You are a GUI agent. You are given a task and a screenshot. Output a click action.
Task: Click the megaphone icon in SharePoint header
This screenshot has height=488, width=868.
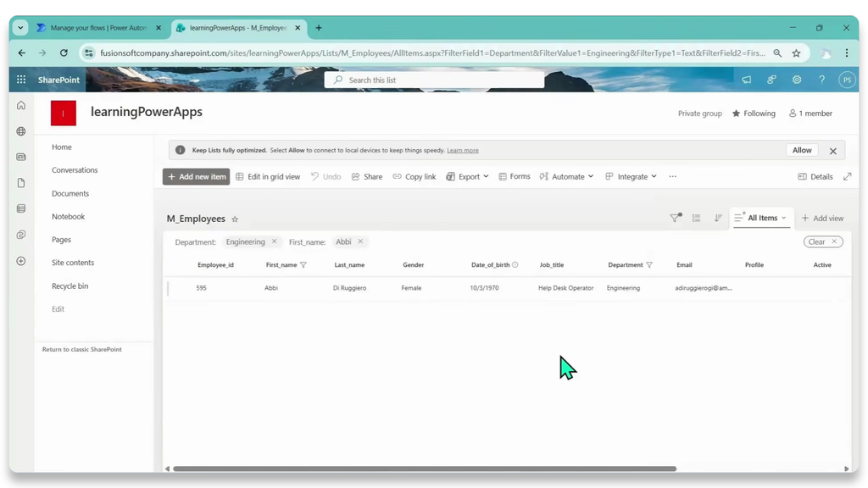747,80
